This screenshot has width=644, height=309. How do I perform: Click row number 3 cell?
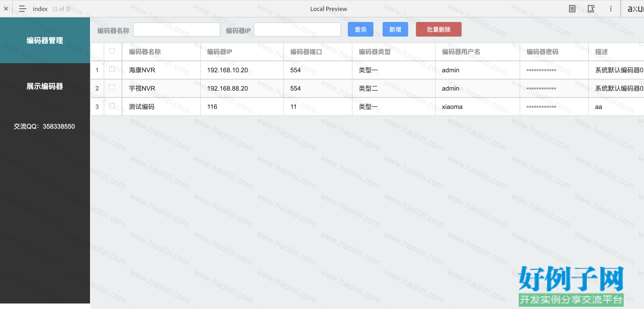click(97, 107)
